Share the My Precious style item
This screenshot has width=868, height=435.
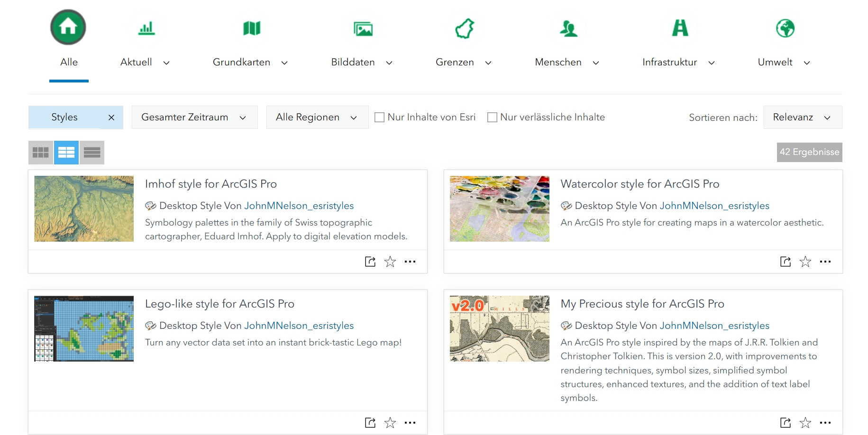click(x=786, y=423)
